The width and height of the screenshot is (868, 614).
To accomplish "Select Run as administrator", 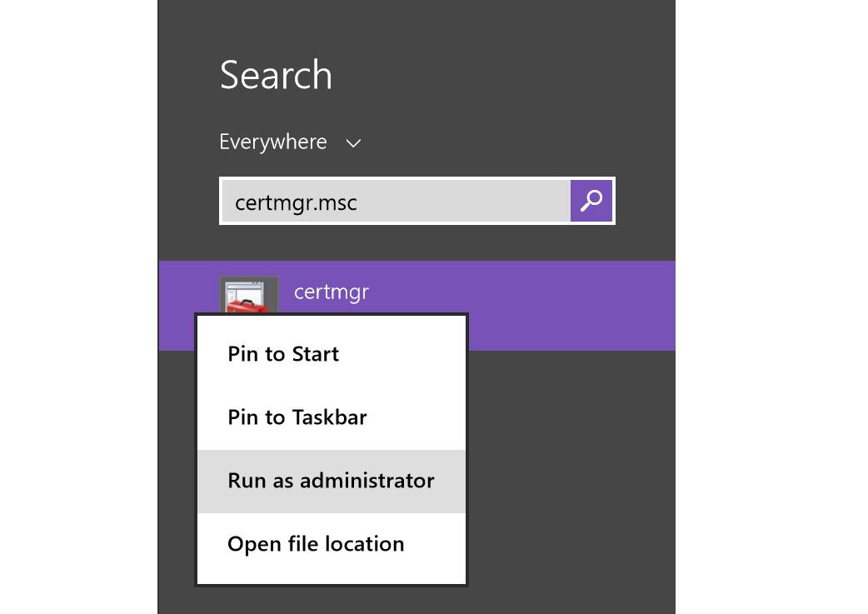I will (331, 482).
